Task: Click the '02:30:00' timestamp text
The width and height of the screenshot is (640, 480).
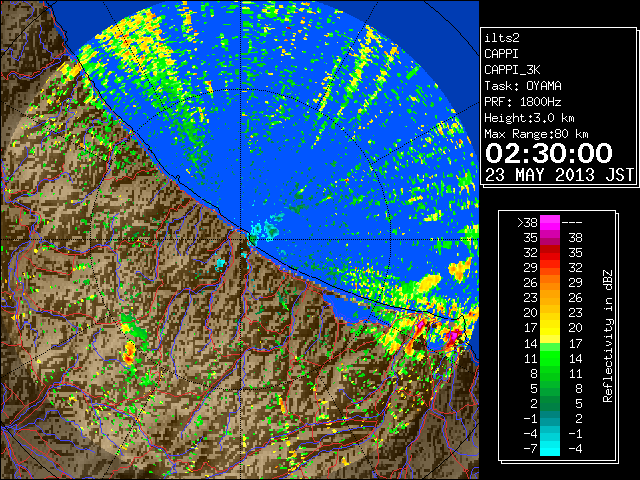Action: [549, 153]
